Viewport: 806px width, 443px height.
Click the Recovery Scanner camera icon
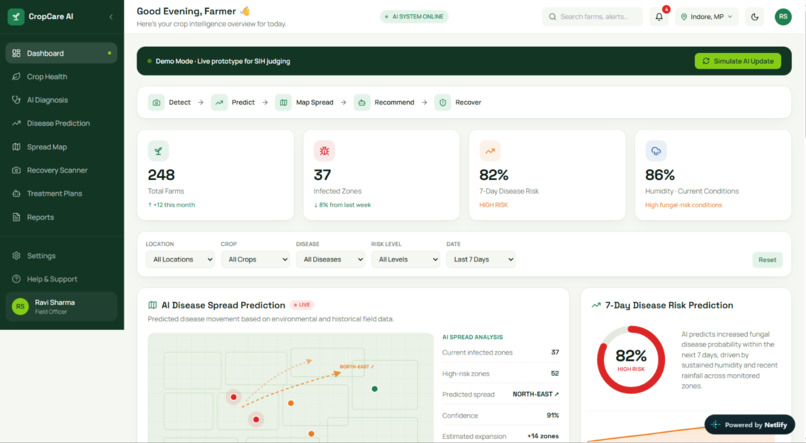16,170
